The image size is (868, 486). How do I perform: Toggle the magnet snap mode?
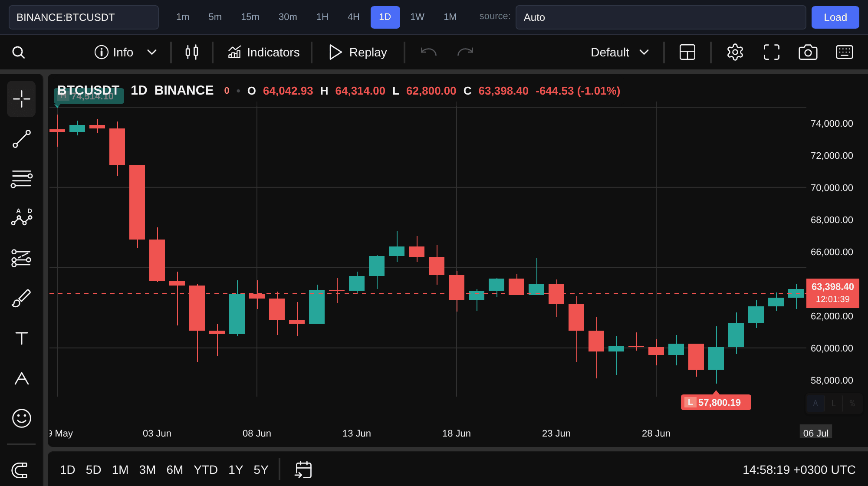click(20, 470)
